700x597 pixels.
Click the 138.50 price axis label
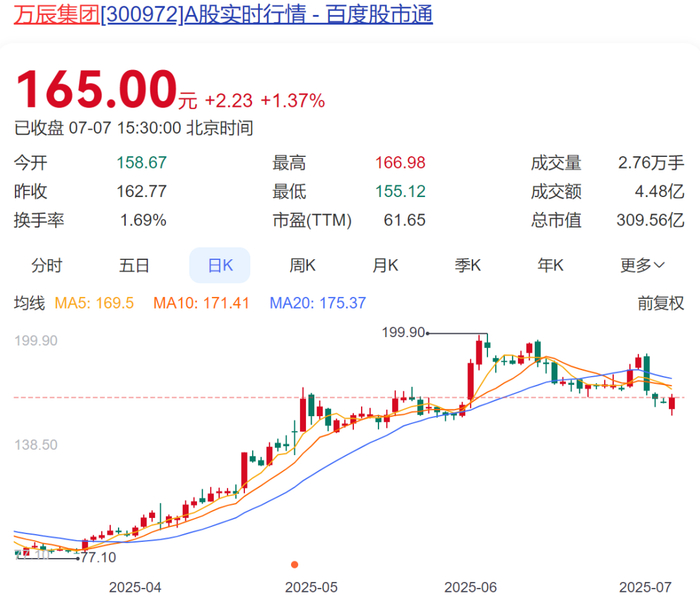pos(36,445)
